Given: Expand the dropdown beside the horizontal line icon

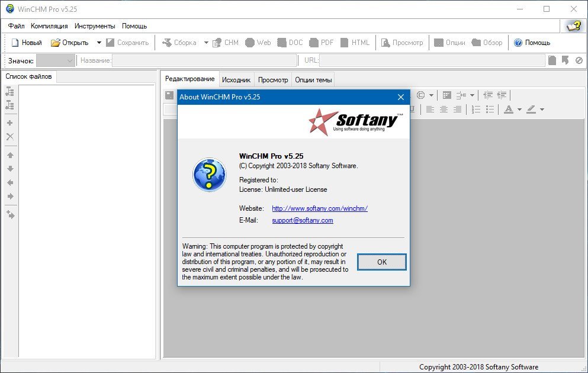Looking at the screenshot, I should pos(472,95).
